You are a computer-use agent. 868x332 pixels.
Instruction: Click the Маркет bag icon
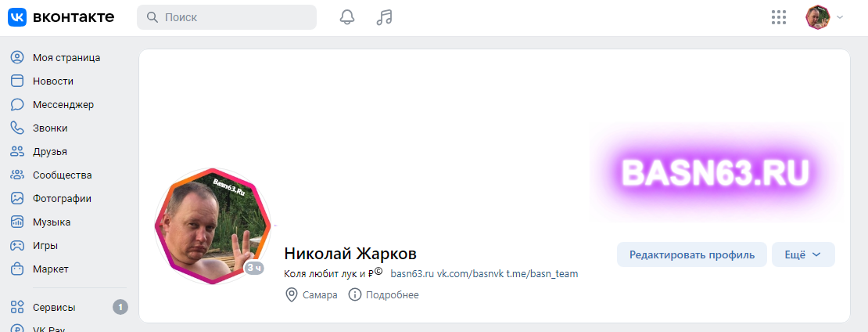pyautogui.click(x=18, y=269)
